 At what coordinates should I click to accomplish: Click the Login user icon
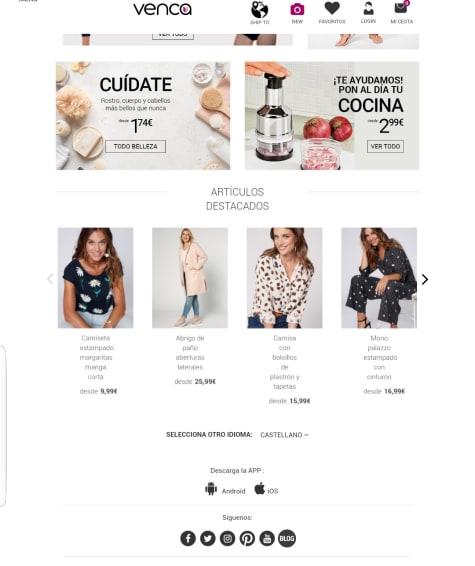coord(368,8)
